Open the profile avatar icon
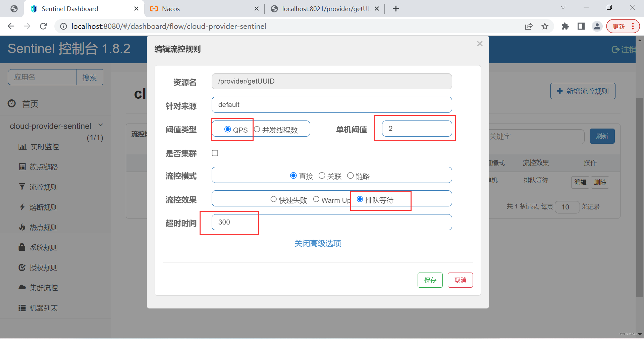The width and height of the screenshot is (644, 339). pyautogui.click(x=597, y=26)
